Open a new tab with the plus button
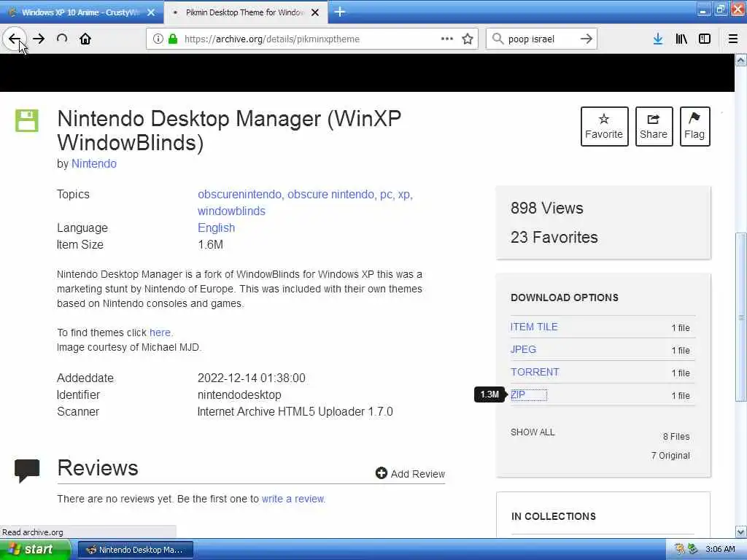The height and width of the screenshot is (560, 747). [x=340, y=12]
